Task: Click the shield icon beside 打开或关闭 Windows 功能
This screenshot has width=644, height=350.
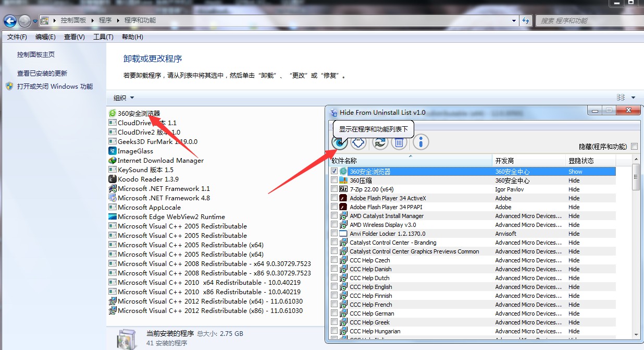Action: (9, 86)
